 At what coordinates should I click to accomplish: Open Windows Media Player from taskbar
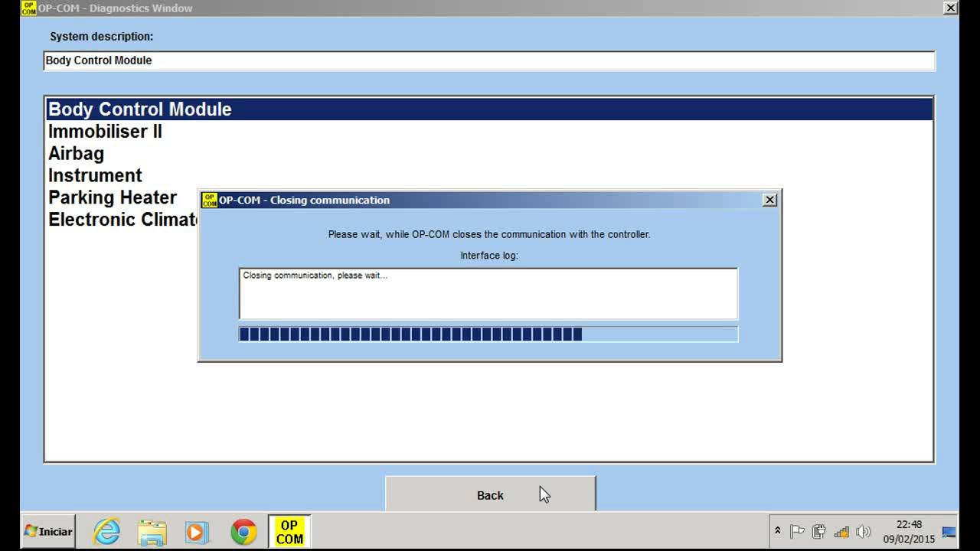coord(197,532)
